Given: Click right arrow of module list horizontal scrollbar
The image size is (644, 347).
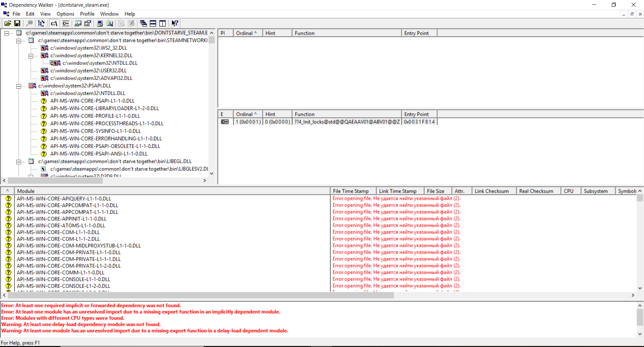Looking at the screenshot, I should coord(633,295).
